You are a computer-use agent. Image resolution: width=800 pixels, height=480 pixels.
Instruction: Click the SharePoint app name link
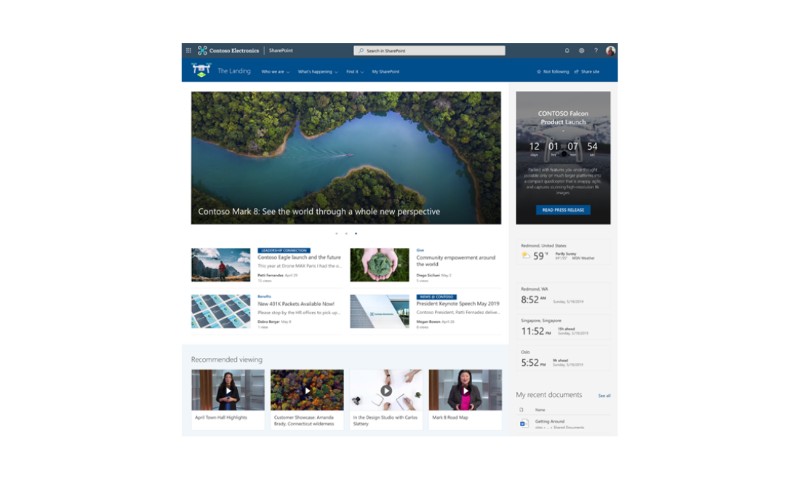pyautogui.click(x=281, y=50)
